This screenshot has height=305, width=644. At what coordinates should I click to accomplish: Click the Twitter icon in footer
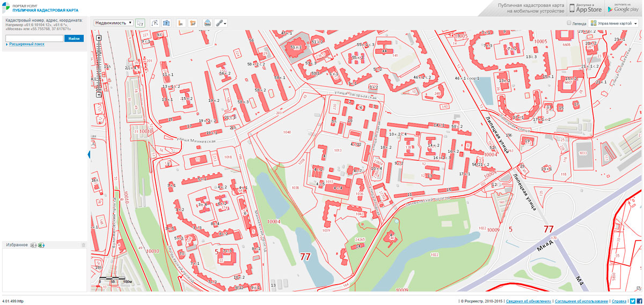tap(633, 301)
